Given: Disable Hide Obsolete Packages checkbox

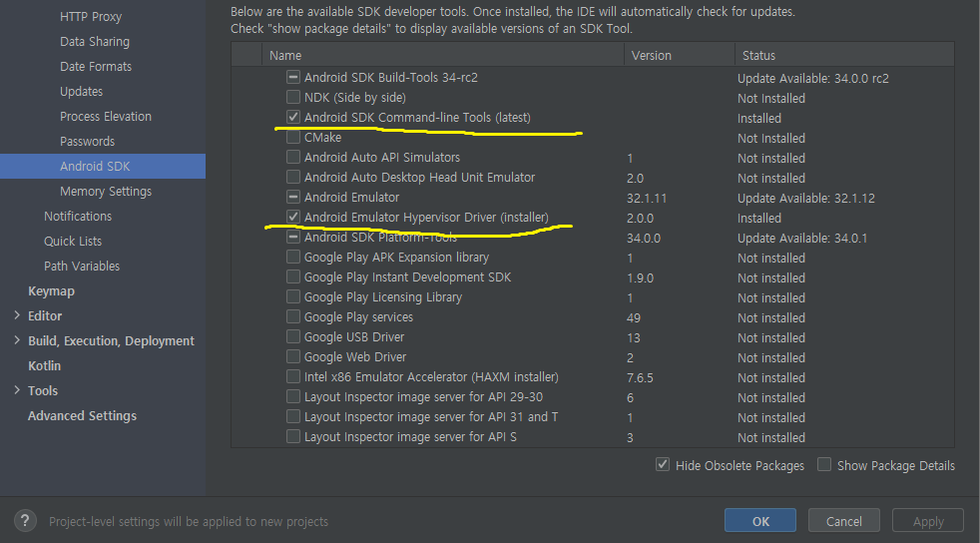Looking at the screenshot, I should point(663,465).
